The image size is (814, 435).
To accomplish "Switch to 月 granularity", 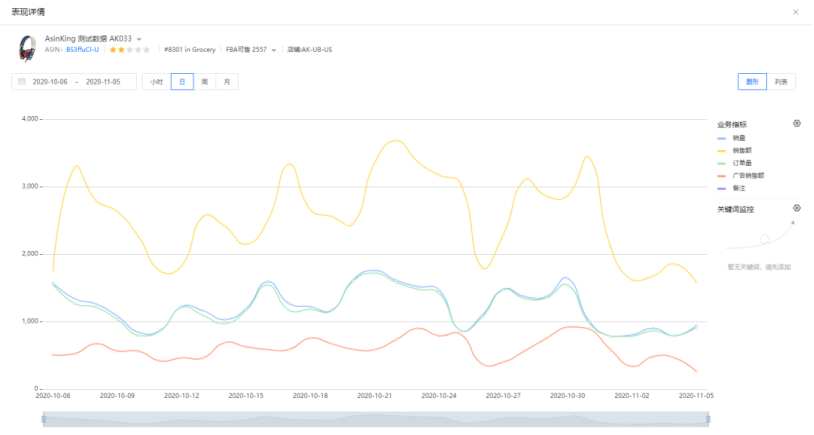I will [227, 81].
